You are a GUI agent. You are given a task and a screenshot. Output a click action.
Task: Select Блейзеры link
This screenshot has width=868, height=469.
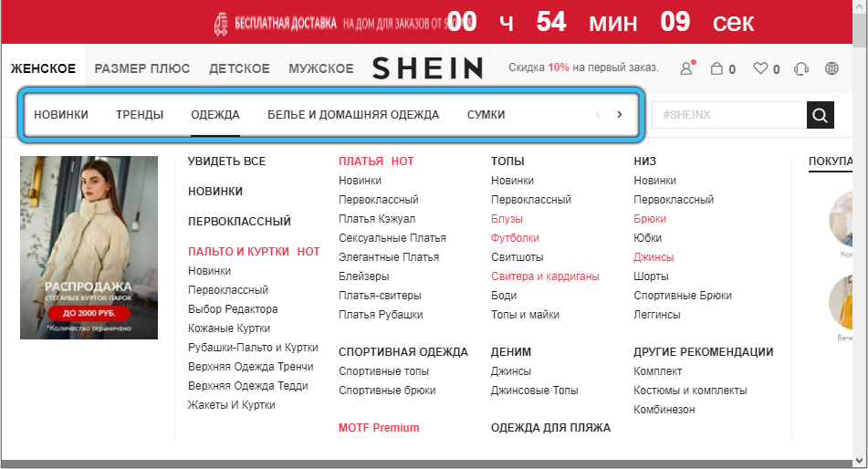(x=364, y=276)
